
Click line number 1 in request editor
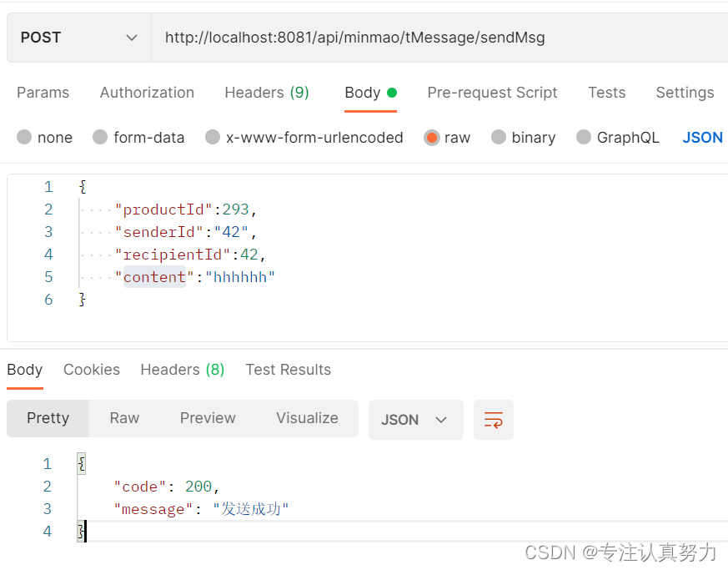point(48,187)
